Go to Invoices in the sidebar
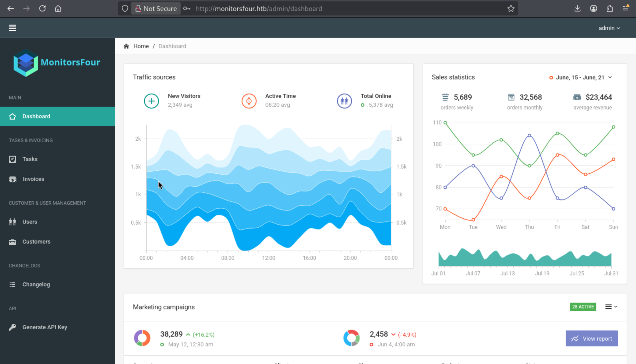Image resolution: width=636 pixels, height=364 pixels. click(33, 179)
